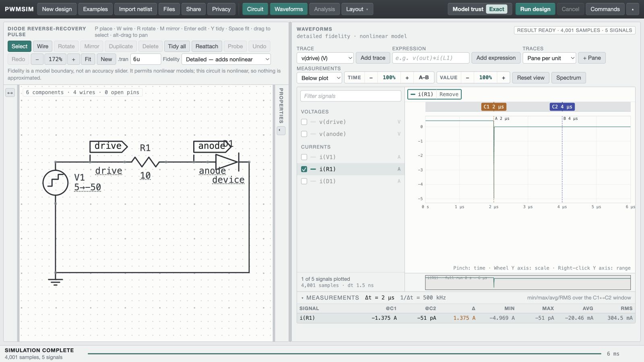Click the Reset view button

coord(530,78)
